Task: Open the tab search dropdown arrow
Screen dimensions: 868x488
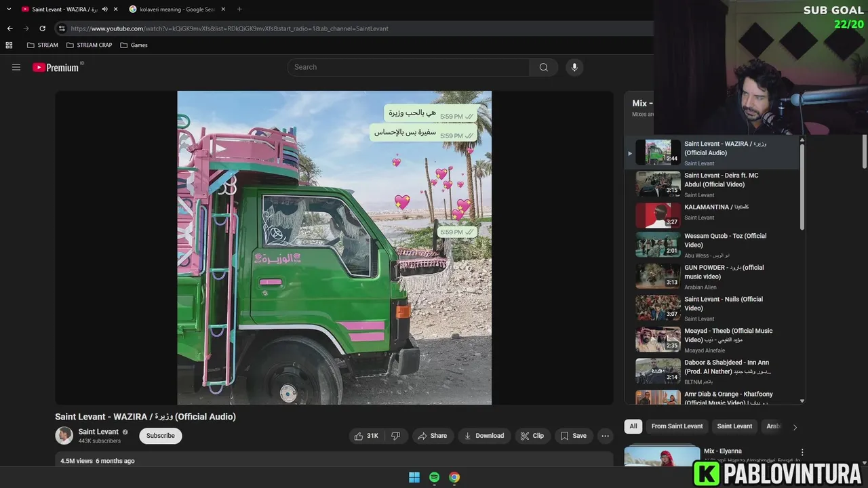Action: [x=9, y=9]
